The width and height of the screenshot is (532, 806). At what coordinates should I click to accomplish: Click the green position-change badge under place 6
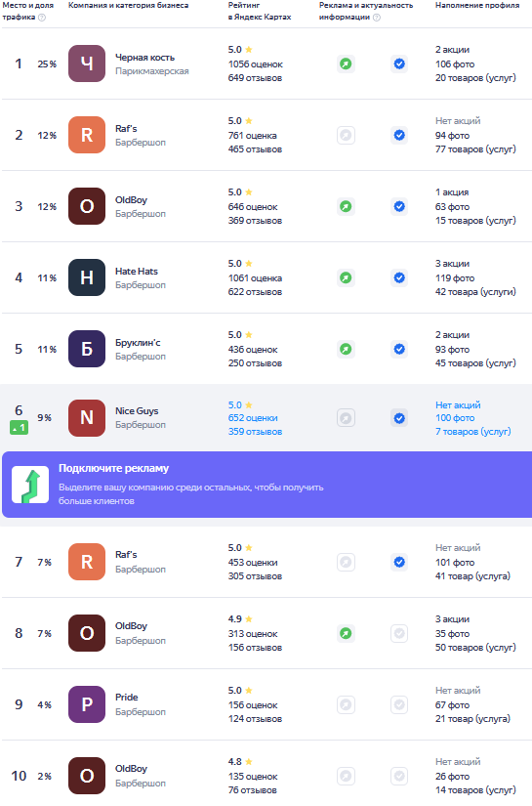[19, 428]
